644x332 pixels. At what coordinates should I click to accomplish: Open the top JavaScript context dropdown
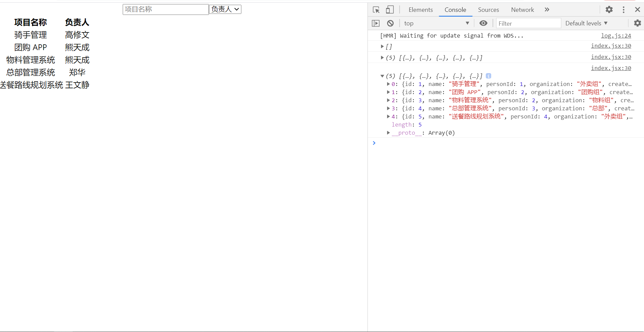click(x=436, y=23)
